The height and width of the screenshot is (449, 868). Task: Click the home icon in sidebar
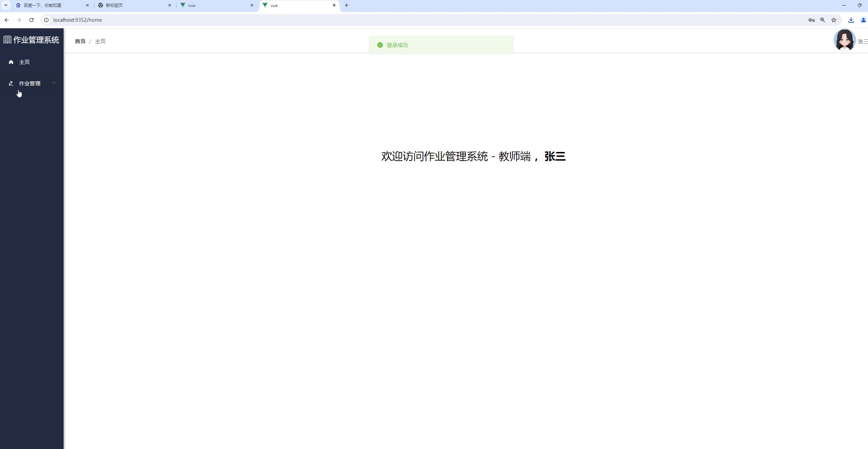click(11, 62)
